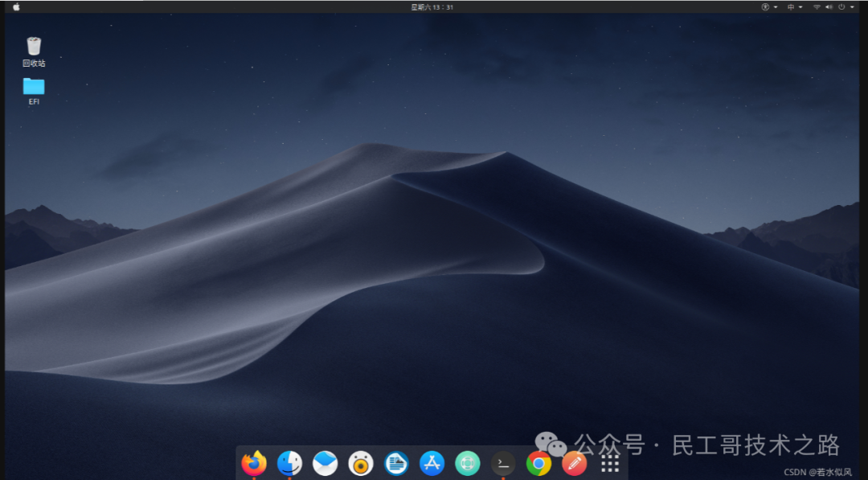Show all applications grid
Screen dimensions: 868x480
tap(609, 463)
